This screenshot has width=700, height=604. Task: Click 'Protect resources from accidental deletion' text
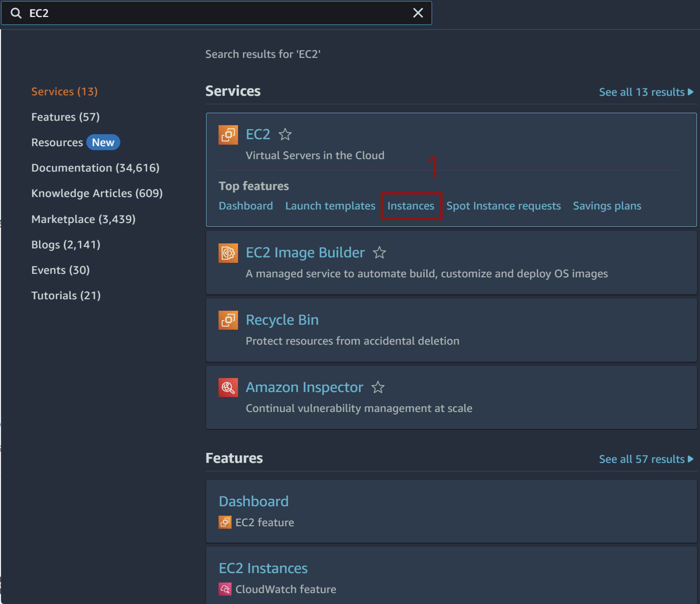pos(352,341)
